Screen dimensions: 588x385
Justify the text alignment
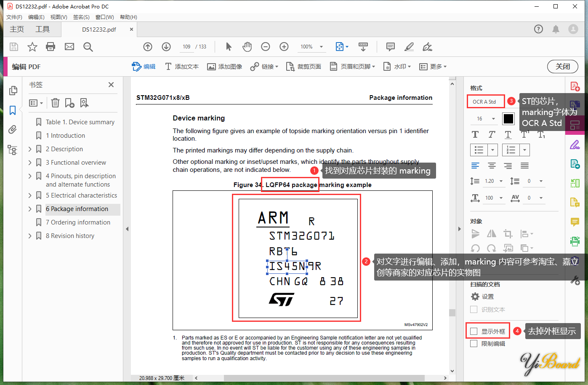coord(524,166)
